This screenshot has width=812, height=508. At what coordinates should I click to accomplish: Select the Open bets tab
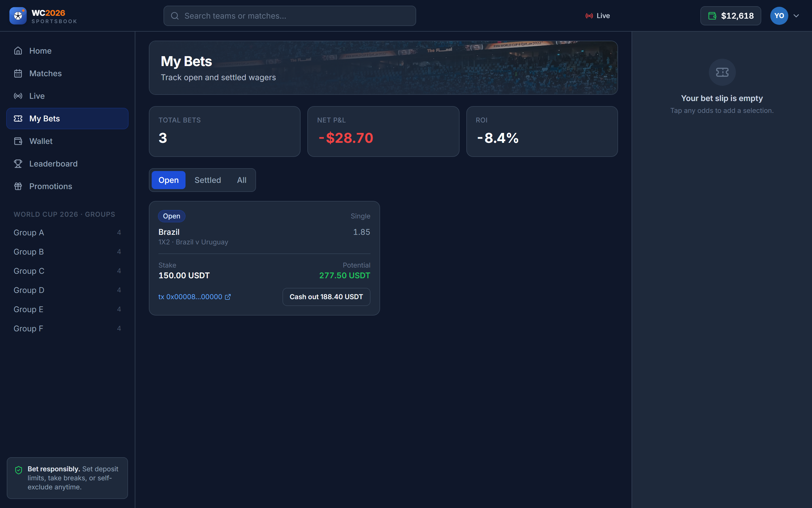(x=168, y=180)
